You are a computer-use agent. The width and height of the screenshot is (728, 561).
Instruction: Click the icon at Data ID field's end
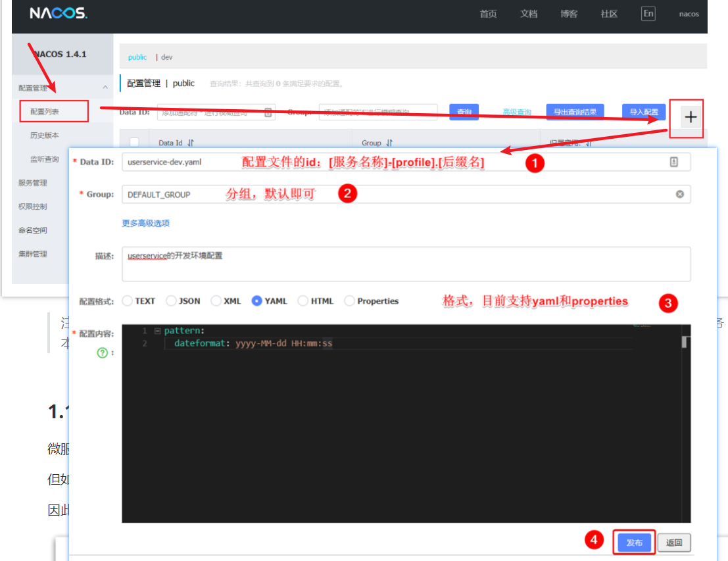[673, 162]
